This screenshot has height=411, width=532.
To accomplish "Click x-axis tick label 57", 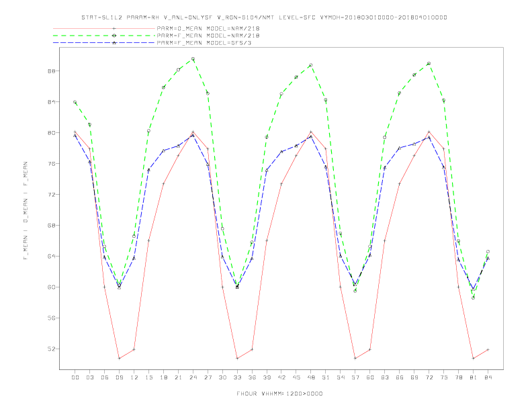I will (355, 377).
